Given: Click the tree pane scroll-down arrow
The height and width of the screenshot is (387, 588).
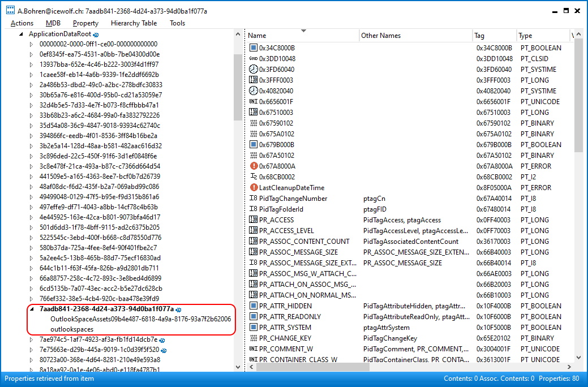Looking at the screenshot, I should point(238,367).
